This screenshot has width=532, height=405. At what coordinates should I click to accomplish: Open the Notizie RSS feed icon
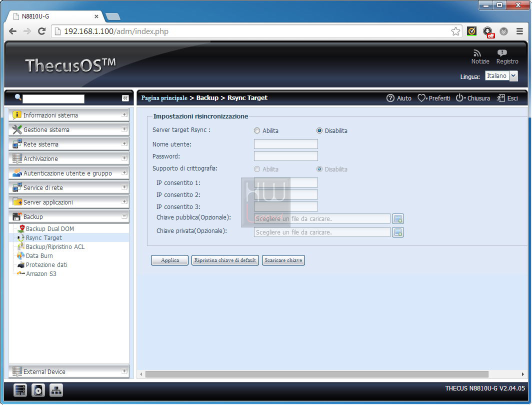point(477,53)
